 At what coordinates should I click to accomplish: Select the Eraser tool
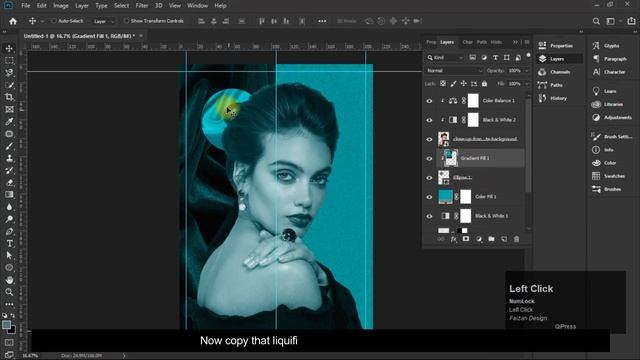(9, 183)
